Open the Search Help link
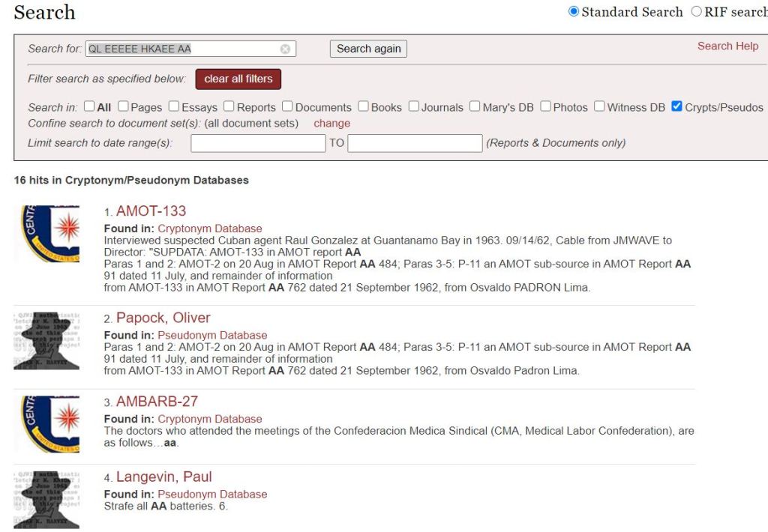The width and height of the screenshot is (768, 532). coord(727,46)
